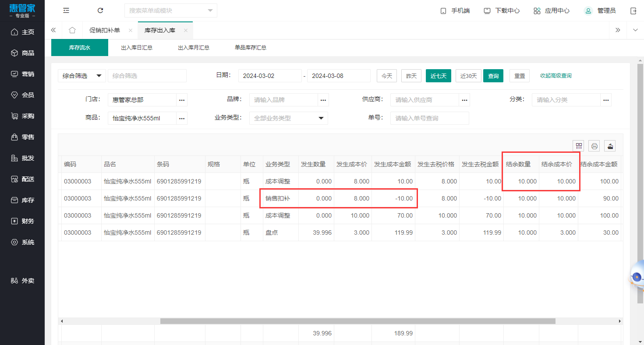The height and width of the screenshot is (345, 644).
Task: Open 品牌 selector ellipsis button
Action: [x=323, y=100]
